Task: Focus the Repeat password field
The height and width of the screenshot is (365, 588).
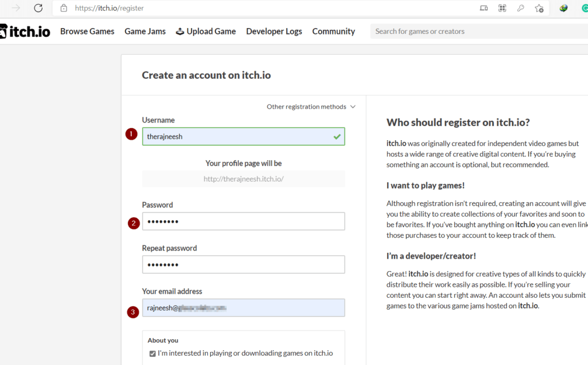Action: tap(243, 264)
